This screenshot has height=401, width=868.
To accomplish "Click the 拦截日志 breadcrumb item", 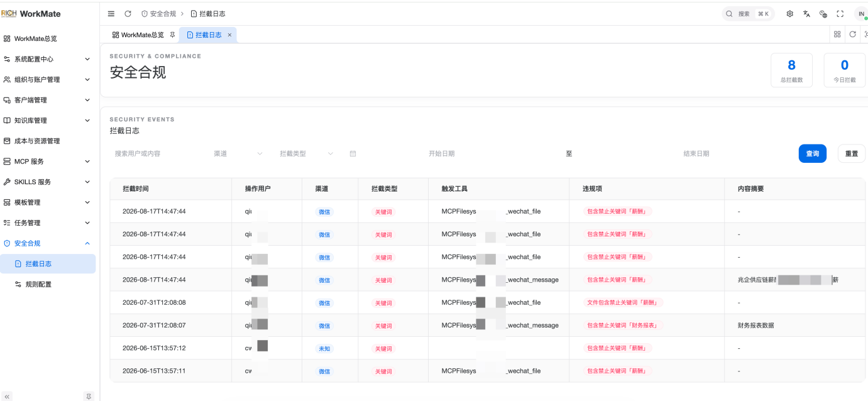I will tap(207, 14).
